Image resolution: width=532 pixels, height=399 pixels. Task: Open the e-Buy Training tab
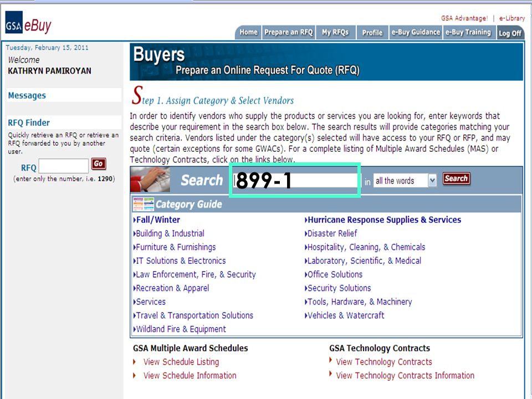tap(468, 32)
